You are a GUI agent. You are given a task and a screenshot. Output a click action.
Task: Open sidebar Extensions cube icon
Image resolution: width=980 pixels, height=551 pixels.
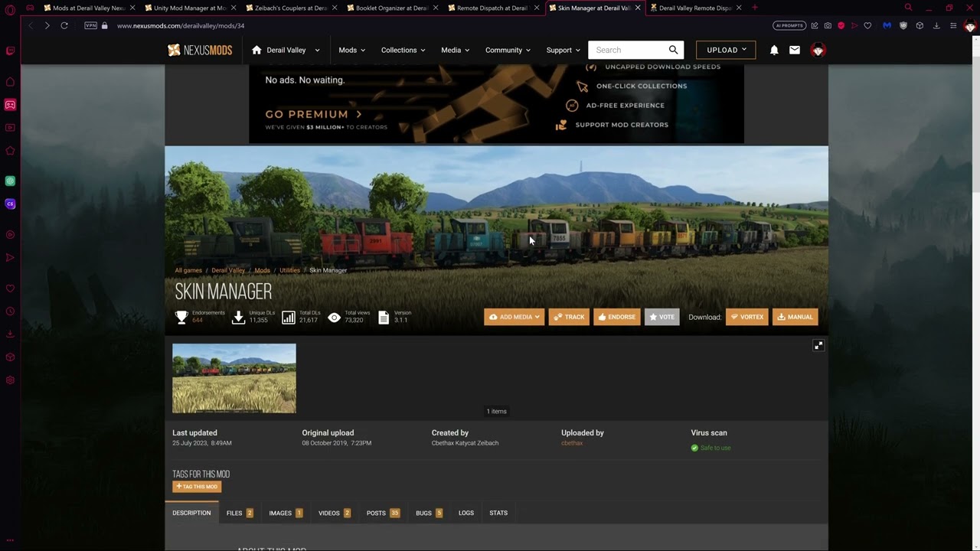(10, 357)
